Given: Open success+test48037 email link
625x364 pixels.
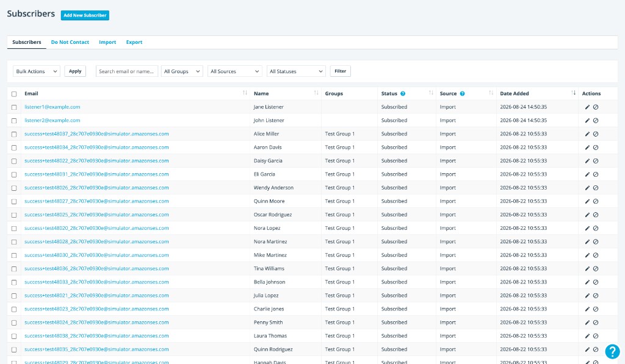Looking at the screenshot, I should click(96, 134).
